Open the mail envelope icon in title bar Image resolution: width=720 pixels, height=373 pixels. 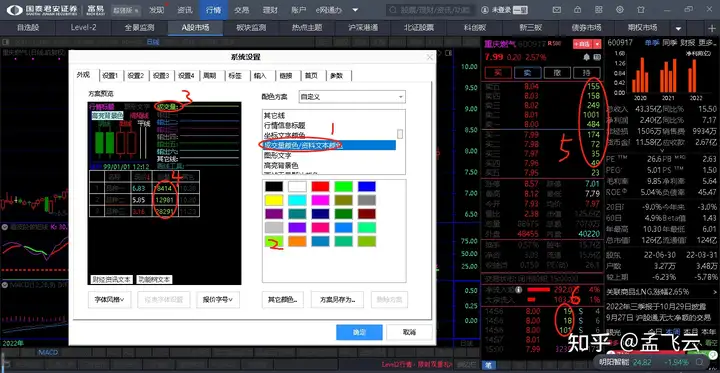pos(557,10)
